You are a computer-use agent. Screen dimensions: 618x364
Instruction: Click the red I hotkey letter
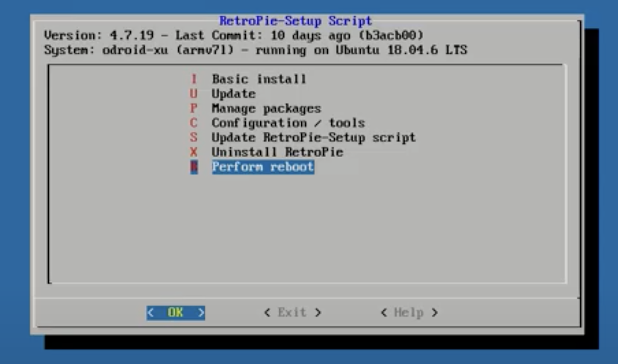(194, 79)
